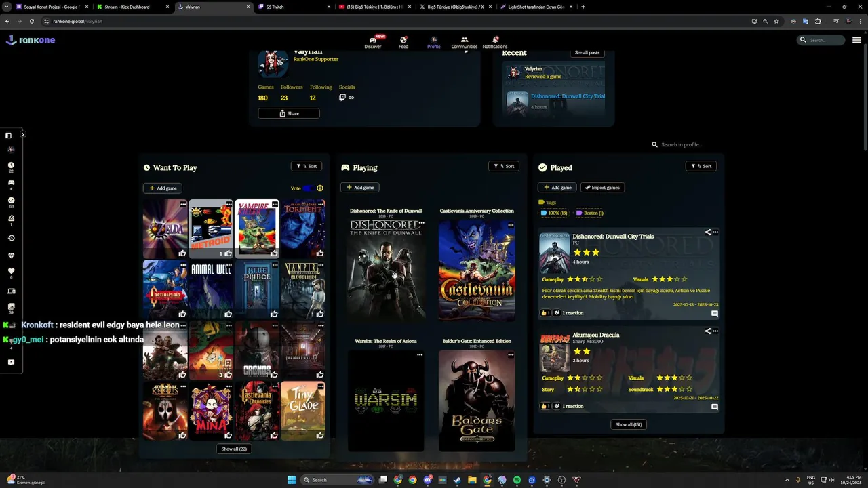868x488 pixels.
Task: Open options menu on Planescape Torment cover
Action: [x=321, y=204]
